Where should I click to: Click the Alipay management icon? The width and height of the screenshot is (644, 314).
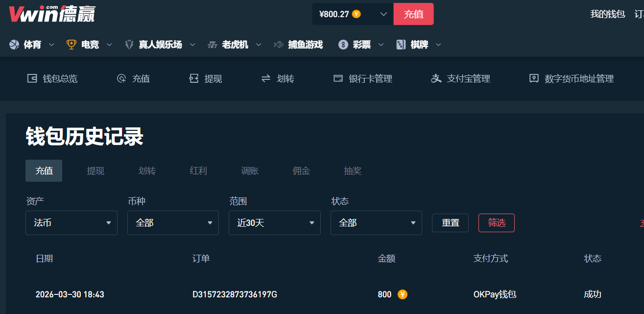click(436, 78)
